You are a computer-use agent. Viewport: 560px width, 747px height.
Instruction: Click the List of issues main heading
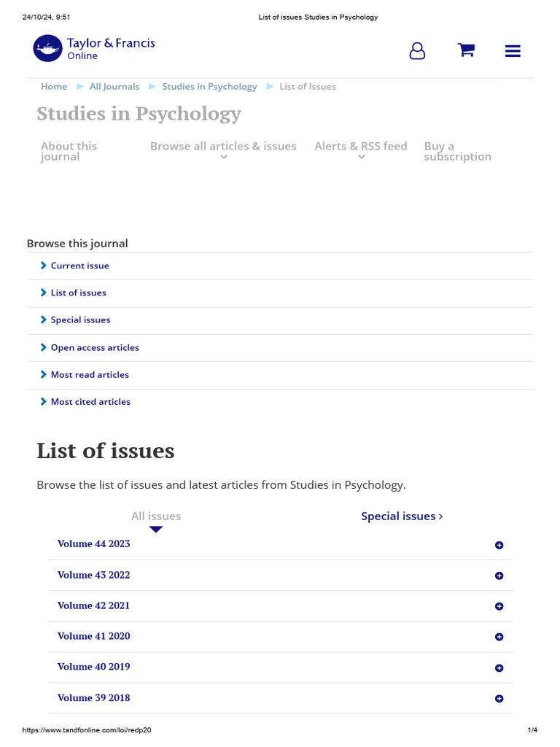106,451
